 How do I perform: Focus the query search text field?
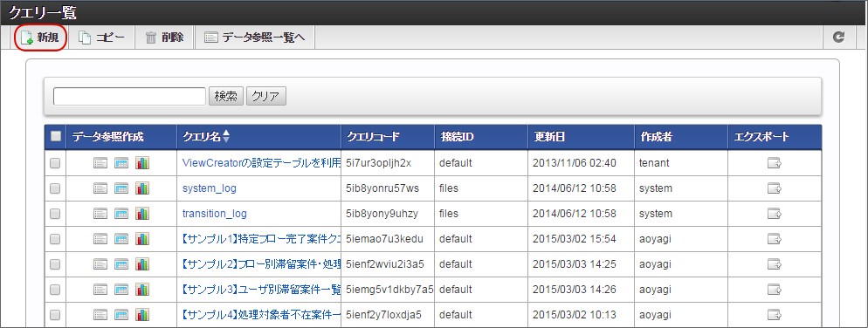pyautogui.click(x=129, y=96)
